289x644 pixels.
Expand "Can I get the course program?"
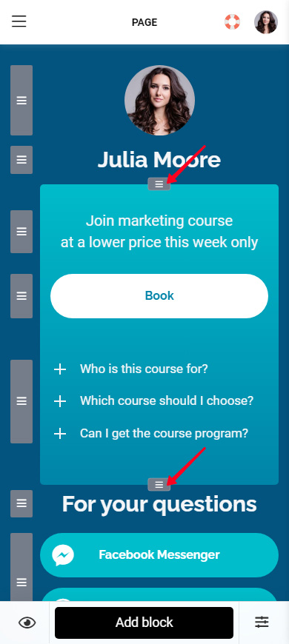pyautogui.click(x=151, y=433)
